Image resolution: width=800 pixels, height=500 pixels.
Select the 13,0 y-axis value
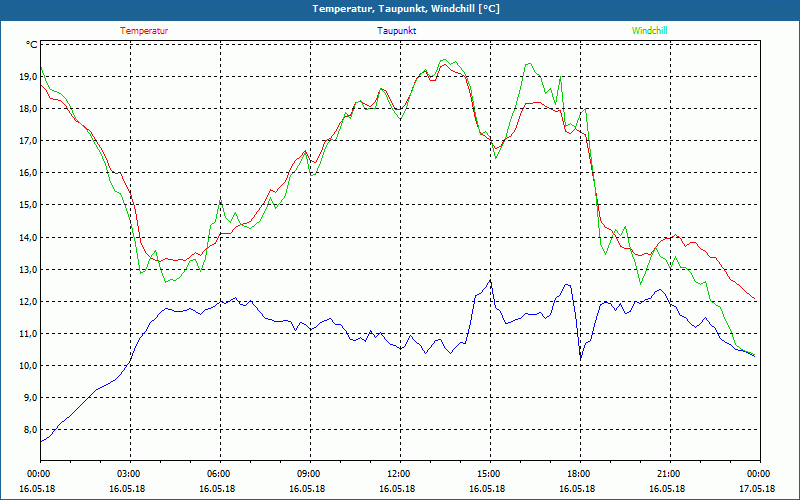coord(29,269)
